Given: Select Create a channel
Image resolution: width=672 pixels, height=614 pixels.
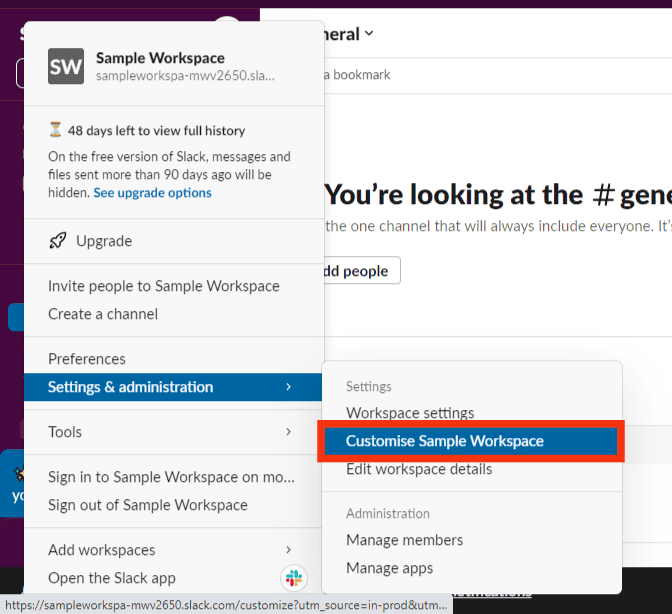Looking at the screenshot, I should point(173,314).
